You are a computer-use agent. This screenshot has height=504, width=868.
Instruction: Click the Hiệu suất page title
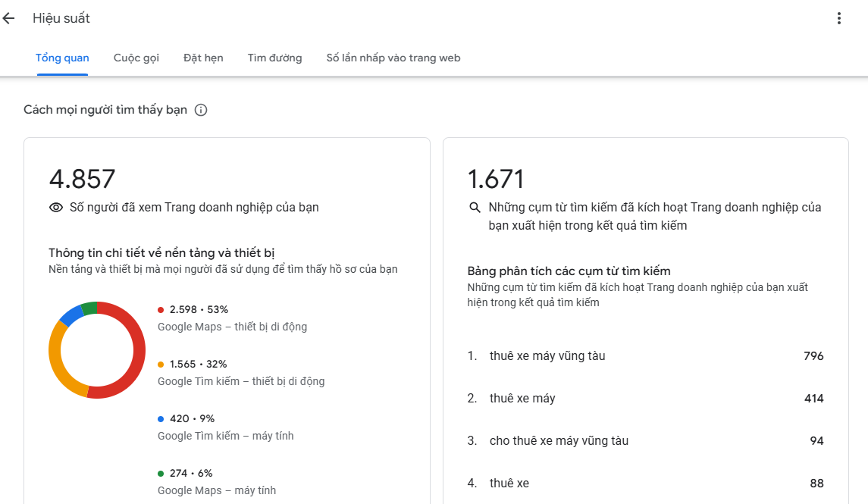coord(61,18)
